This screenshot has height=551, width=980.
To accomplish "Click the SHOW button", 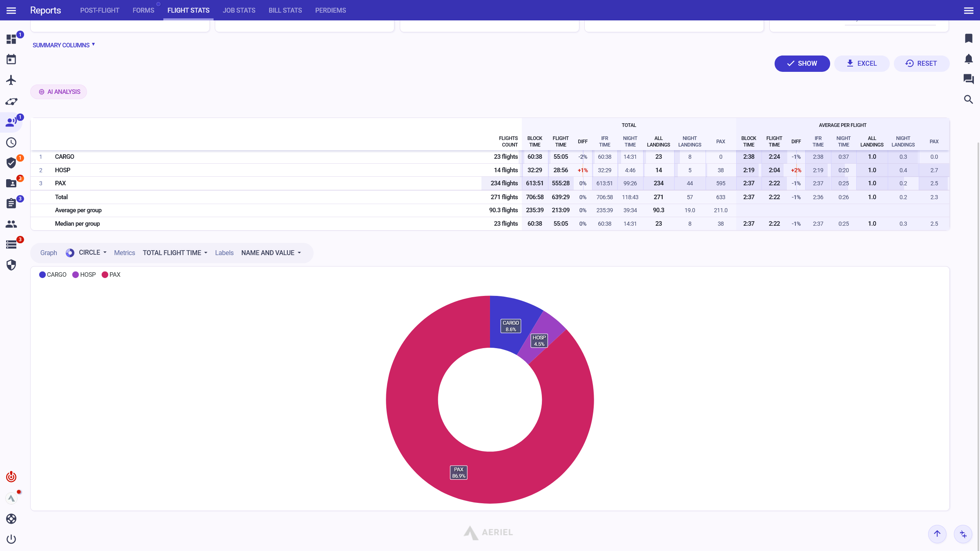I will click(x=802, y=64).
